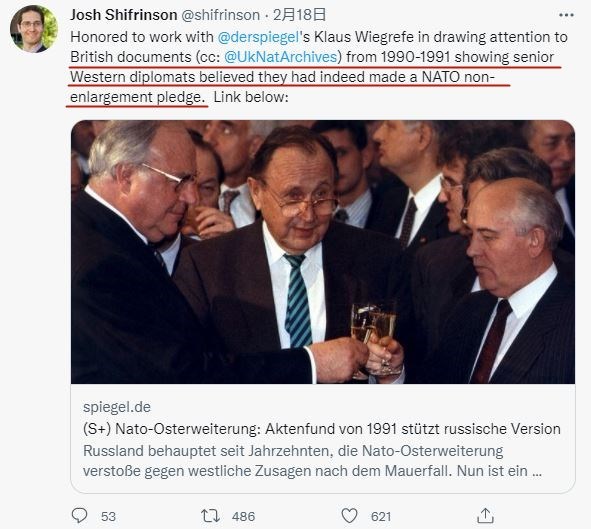Image resolution: width=591 pixels, height=529 pixels.
Task: Retweet using the retweet arrows icon
Action: click(210, 516)
